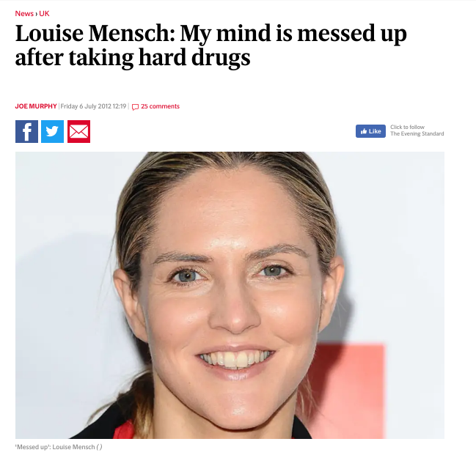This screenshot has width=476, height=458.
Task: Click headline text 'after taking hard drugs'
Action: pos(133,57)
